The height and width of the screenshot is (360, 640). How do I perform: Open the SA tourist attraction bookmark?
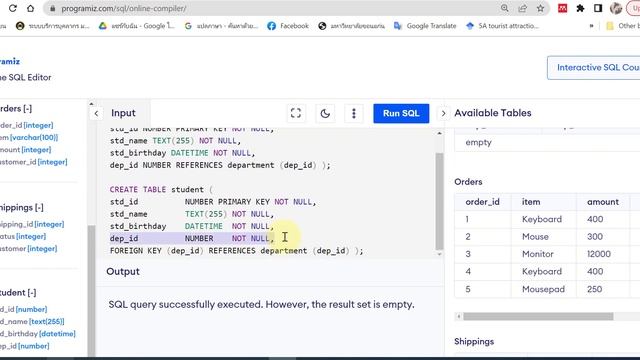502,26
